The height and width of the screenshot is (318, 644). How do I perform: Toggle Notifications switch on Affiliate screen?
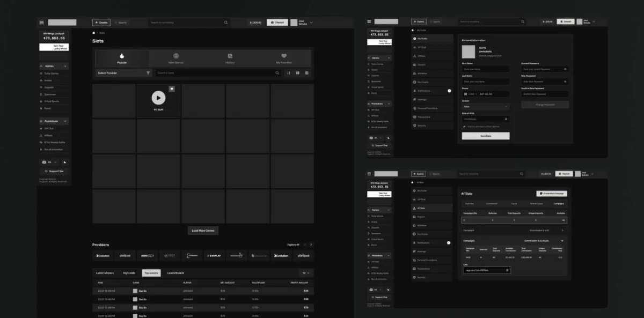pos(449,243)
